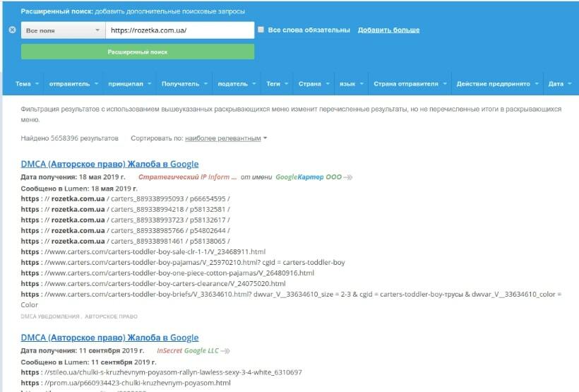This screenshot has width=579, height=392.
Task: Click the carters.com URL V_26480916.html
Action: (x=167, y=273)
